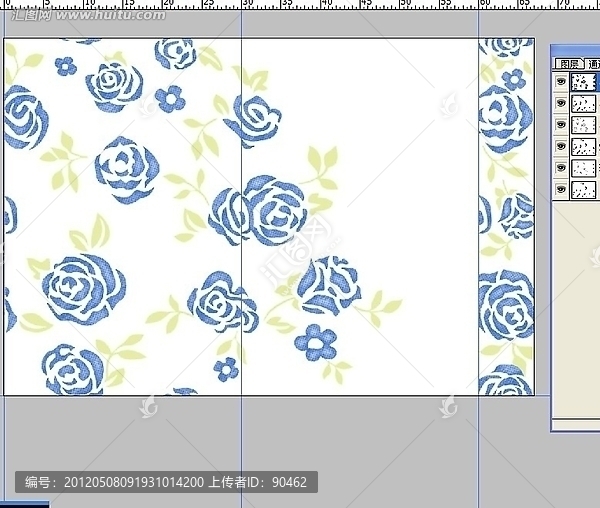Screen dimensions: 600x508
Task: Select the bottom layer thumbnail
Action: click(x=584, y=189)
